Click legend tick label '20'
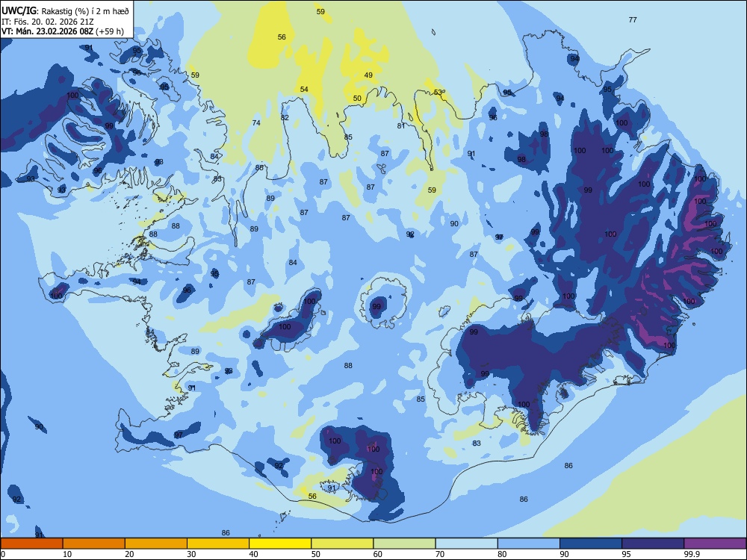This screenshot has width=747, height=560. coord(129,554)
